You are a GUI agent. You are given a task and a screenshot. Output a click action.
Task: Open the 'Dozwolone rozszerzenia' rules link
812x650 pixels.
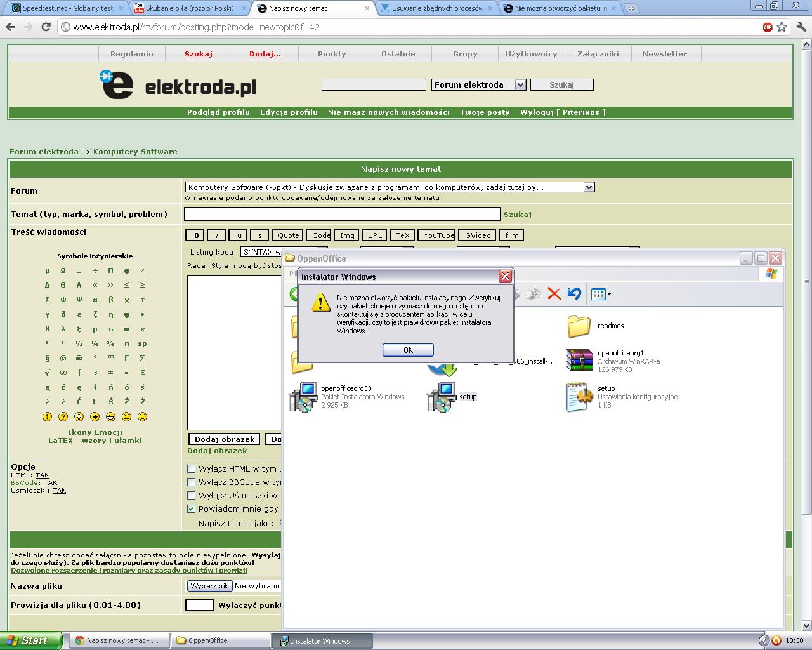129,570
